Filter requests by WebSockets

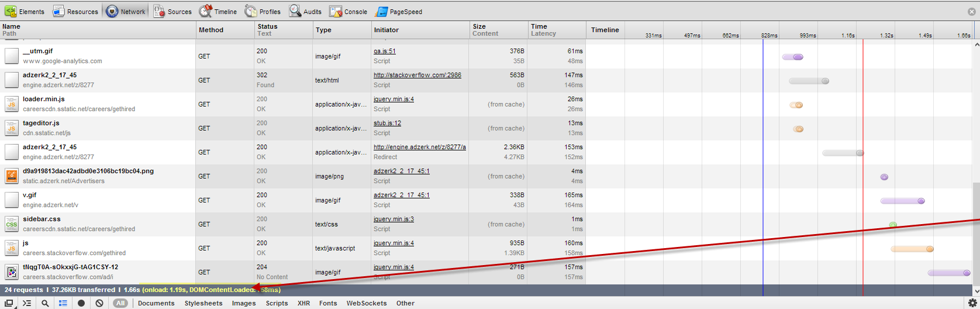point(367,303)
